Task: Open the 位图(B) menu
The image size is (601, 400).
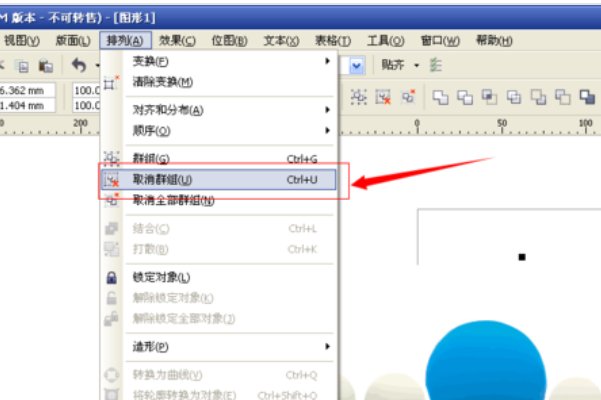Action: (230, 40)
